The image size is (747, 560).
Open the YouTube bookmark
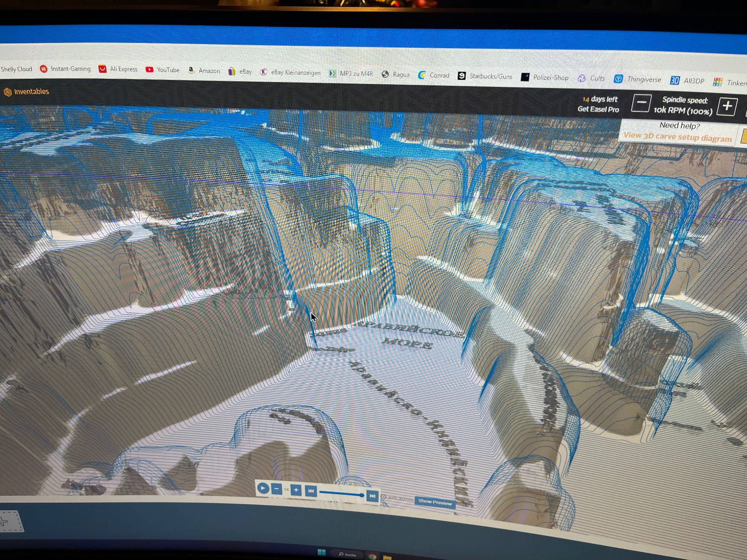(163, 70)
